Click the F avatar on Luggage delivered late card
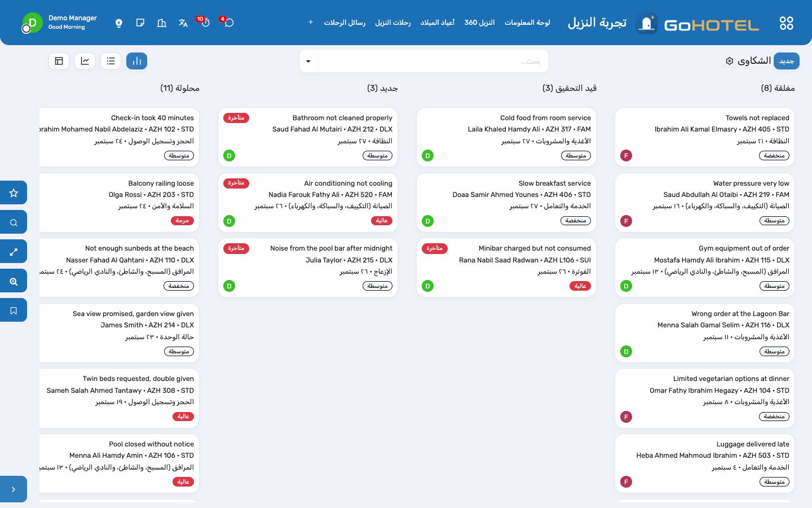The width and height of the screenshot is (812, 508). (x=626, y=482)
